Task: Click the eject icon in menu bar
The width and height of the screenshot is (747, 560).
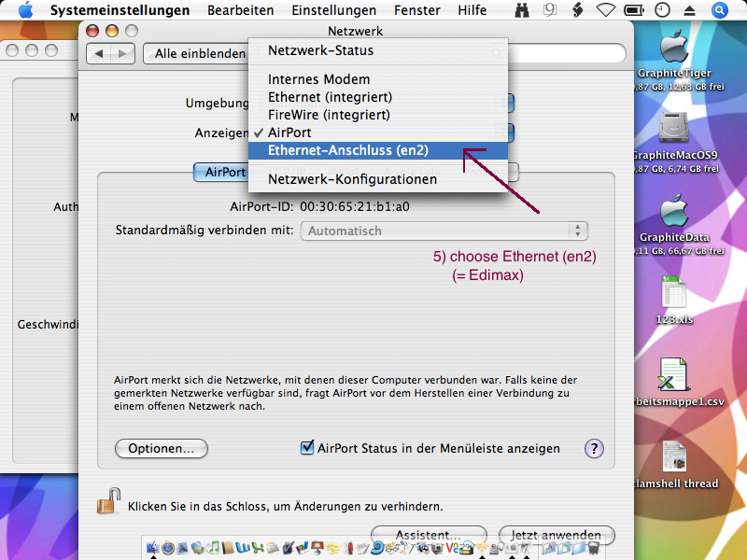Action: (x=689, y=10)
